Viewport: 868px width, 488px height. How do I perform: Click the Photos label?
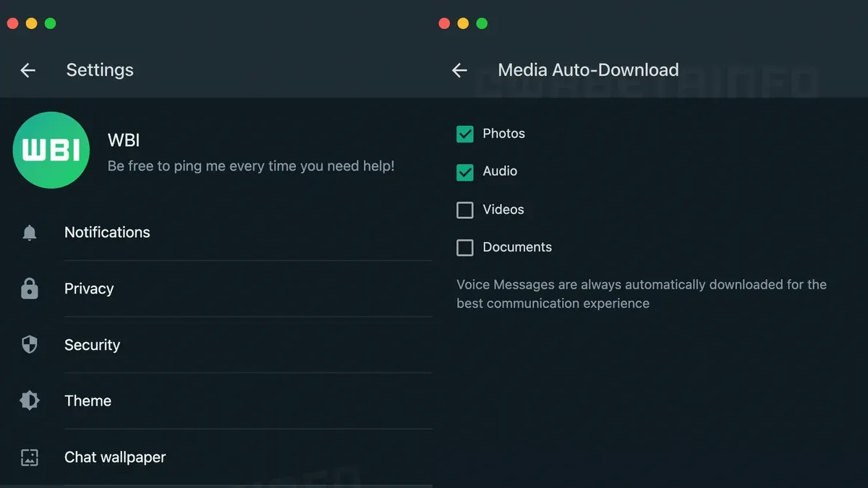pyautogui.click(x=504, y=134)
